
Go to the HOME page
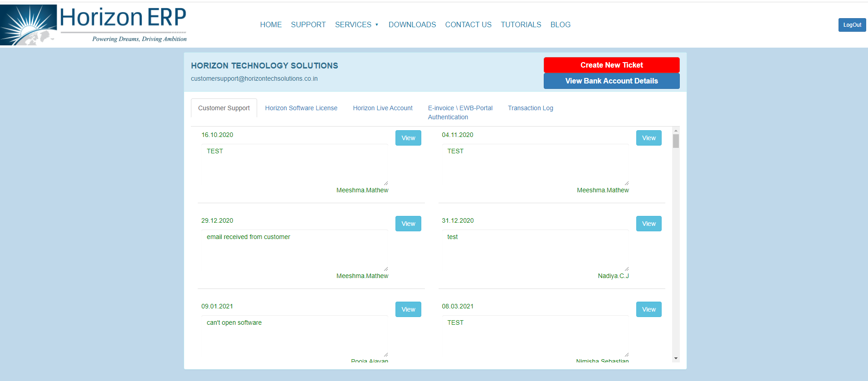(x=271, y=24)
